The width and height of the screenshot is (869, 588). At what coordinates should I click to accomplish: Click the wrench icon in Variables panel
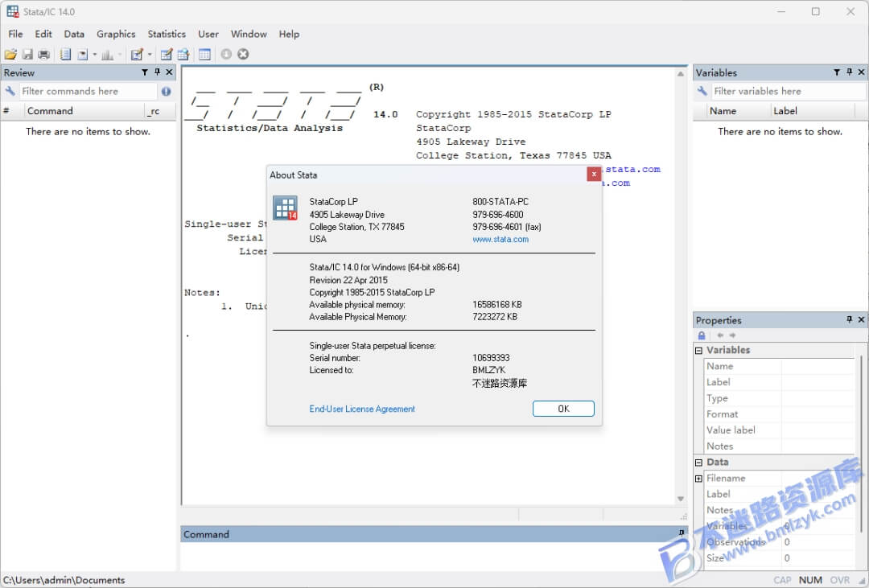tap(702, 91)
